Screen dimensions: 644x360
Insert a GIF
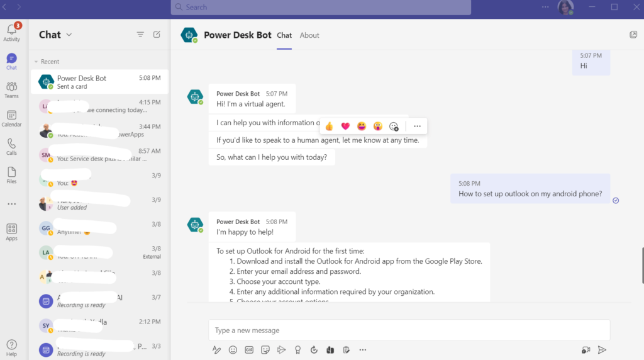[x=249, y=350]
